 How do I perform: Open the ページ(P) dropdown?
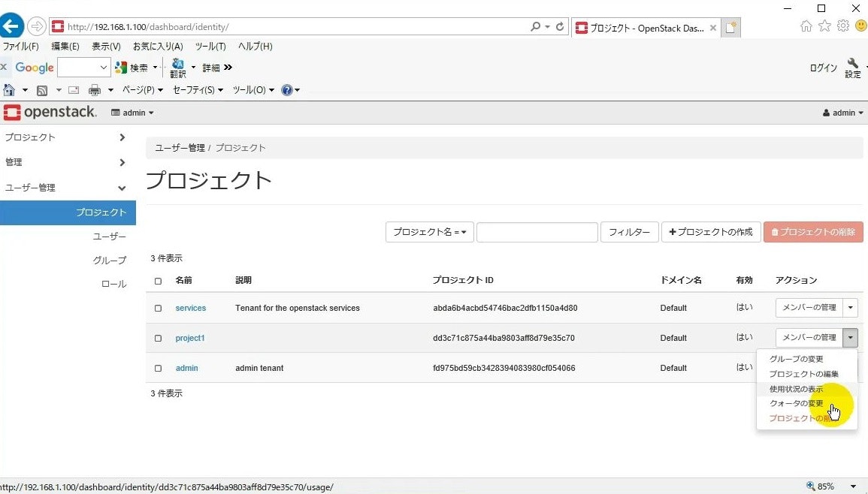pos(143,89)
